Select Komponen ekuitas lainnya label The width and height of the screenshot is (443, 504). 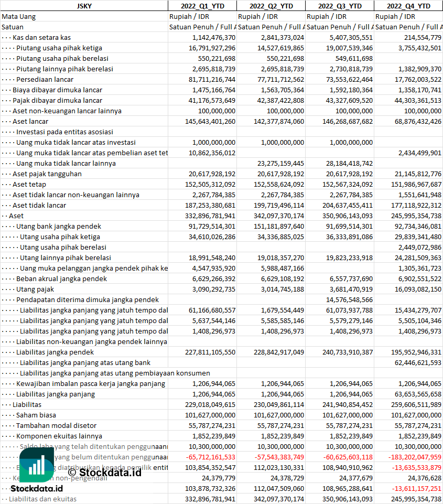[x=59, y=436]
